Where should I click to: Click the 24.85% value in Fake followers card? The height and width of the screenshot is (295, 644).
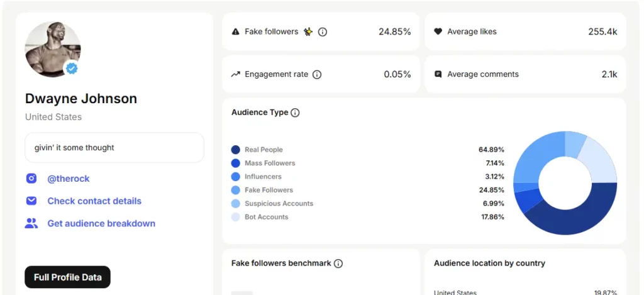point(395,31)
